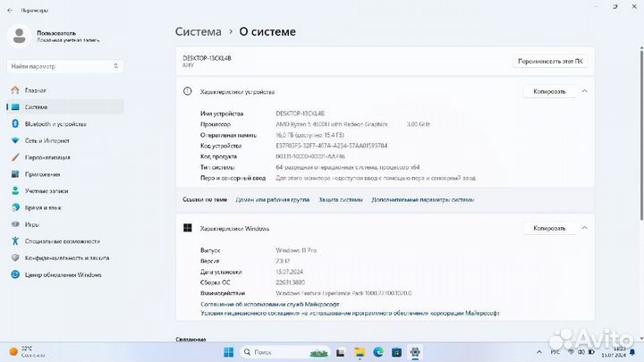The height and width of the screenshot is (362, 644).
Task: Open Игры gamepad icon
Action: click(15, 224)
